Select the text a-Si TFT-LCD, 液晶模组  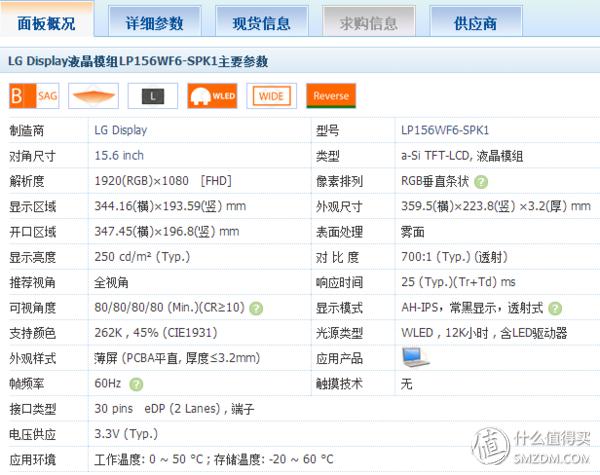[462, 156]
